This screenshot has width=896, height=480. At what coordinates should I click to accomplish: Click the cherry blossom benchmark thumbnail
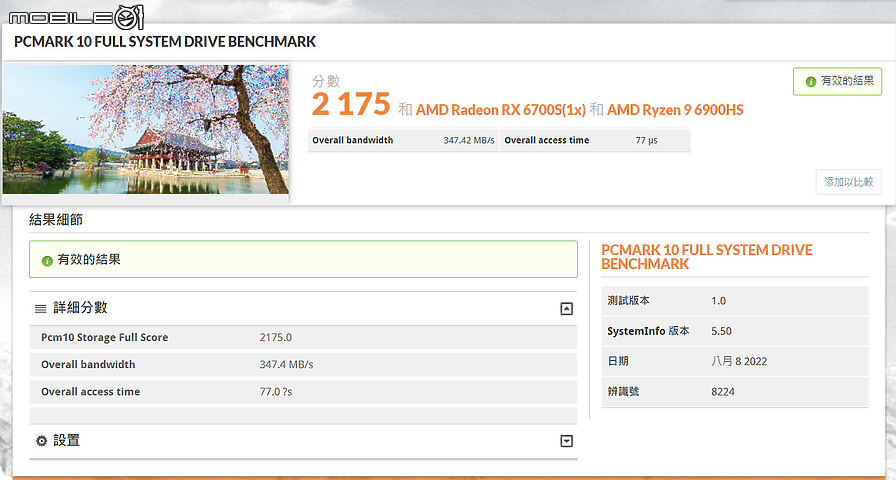(146, 129)
